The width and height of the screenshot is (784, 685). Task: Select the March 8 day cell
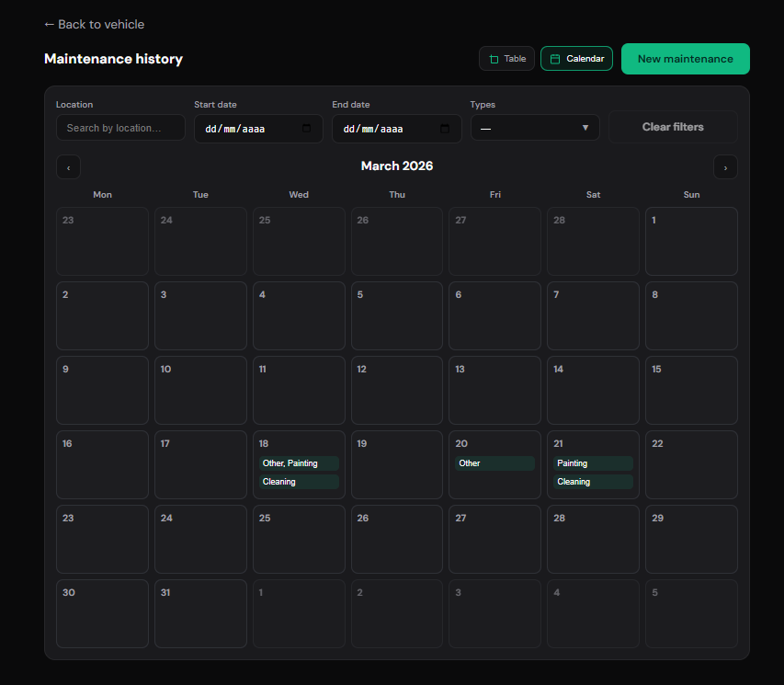[691, 315]
